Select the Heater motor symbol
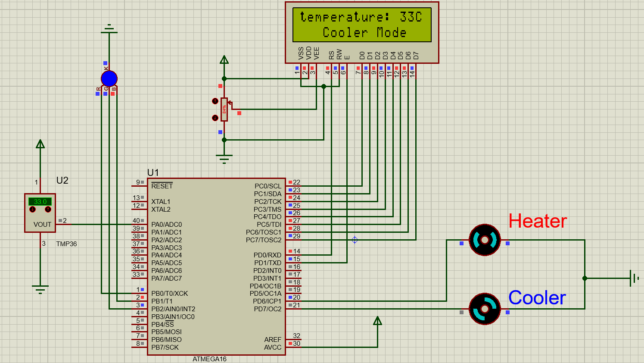 click(x=485, y=240)
